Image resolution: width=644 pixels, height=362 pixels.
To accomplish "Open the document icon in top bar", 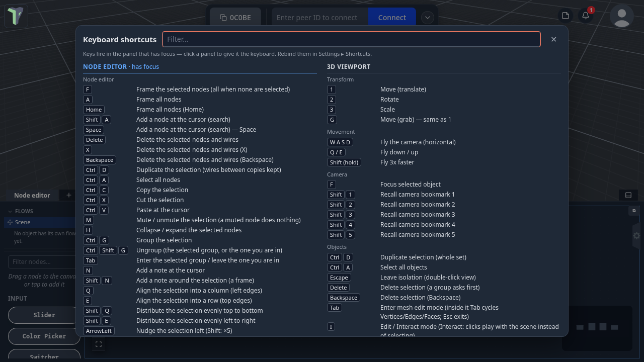I will tap(566, 16).
